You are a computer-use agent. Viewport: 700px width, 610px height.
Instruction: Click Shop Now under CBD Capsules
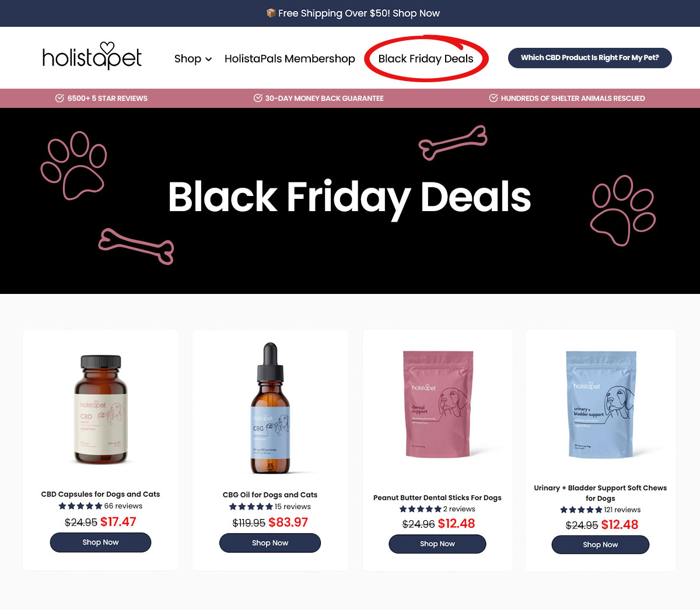click(x=100, y=542)
